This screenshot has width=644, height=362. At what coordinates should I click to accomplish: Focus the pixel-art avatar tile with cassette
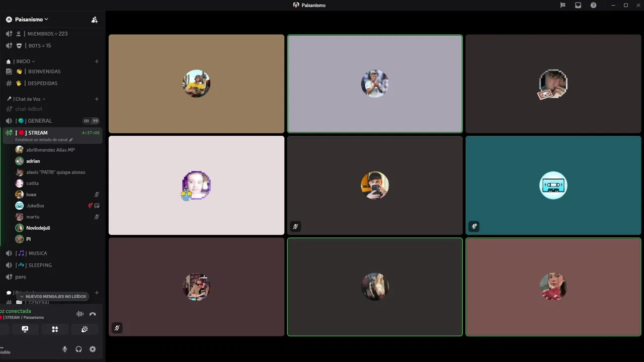point(553,83)
